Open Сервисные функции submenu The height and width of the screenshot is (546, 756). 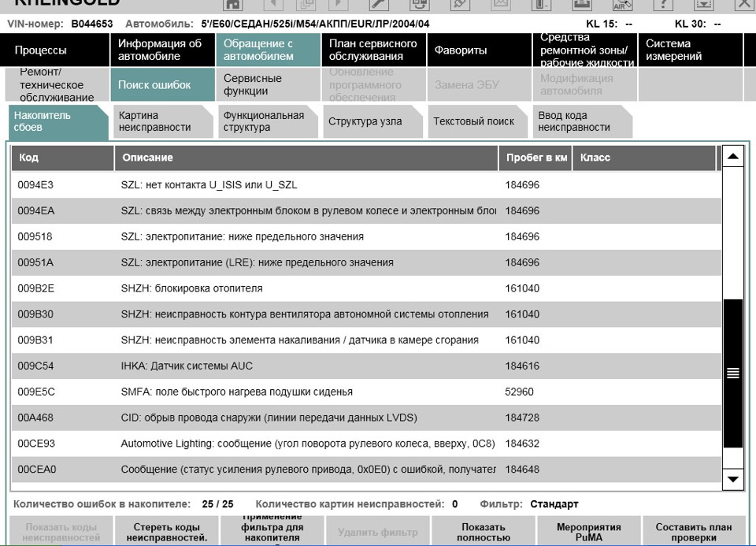click(268, 84)
